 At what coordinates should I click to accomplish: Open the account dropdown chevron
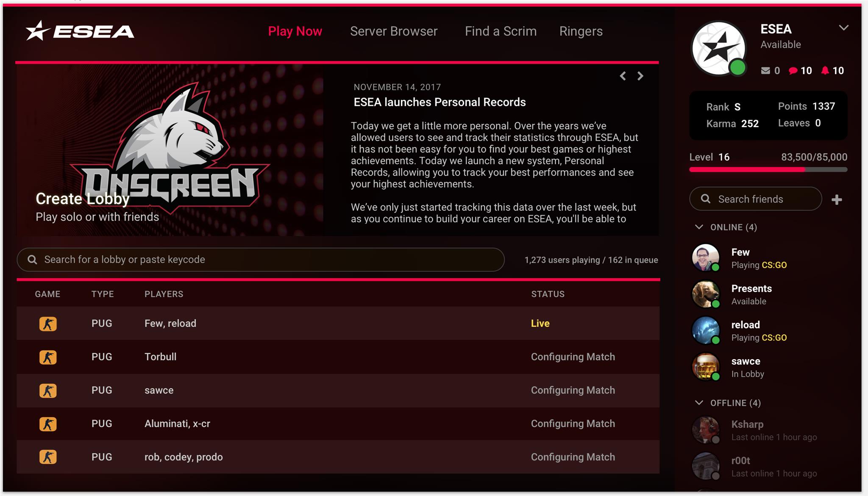click(843, 28)
